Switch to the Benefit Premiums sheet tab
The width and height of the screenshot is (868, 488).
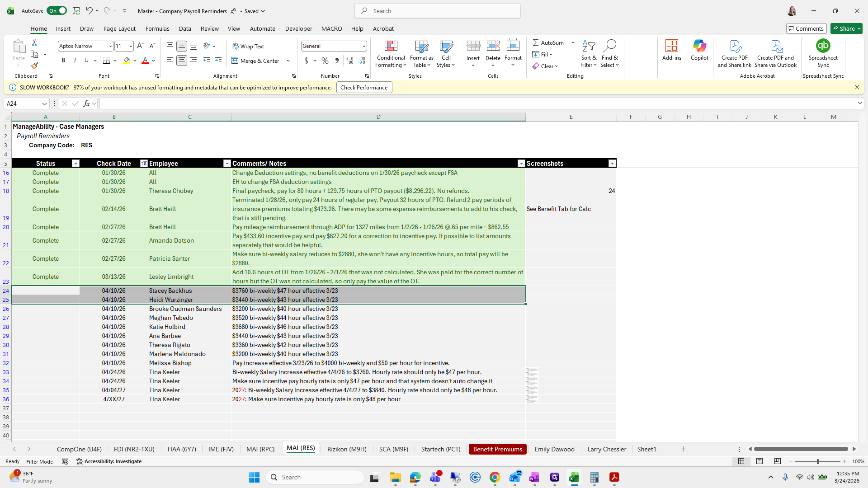497,449
